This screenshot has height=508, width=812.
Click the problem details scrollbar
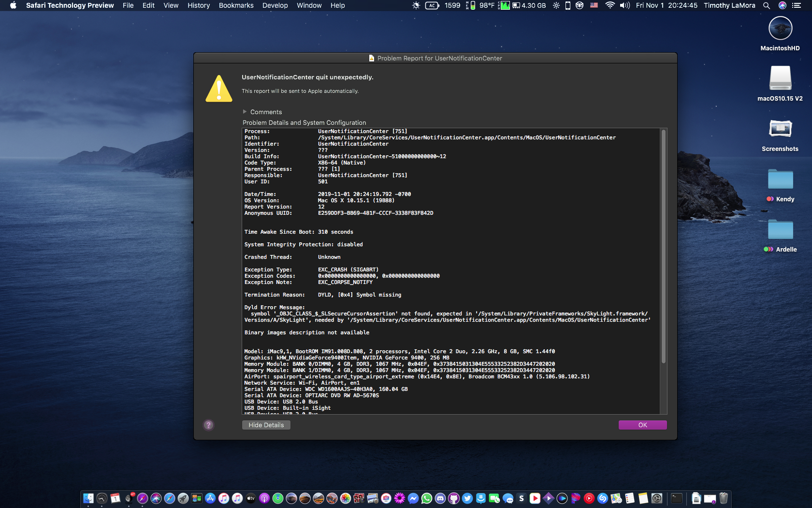(664, 246)
